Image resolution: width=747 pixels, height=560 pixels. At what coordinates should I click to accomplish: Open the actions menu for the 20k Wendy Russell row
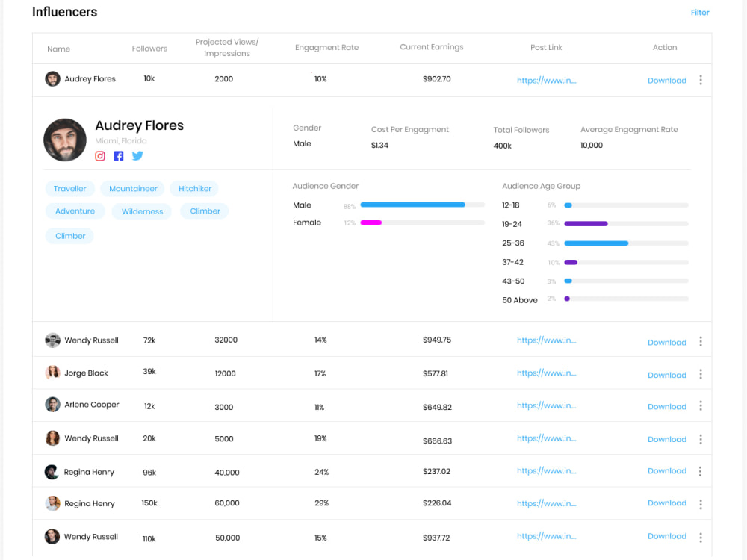point(701,439)
